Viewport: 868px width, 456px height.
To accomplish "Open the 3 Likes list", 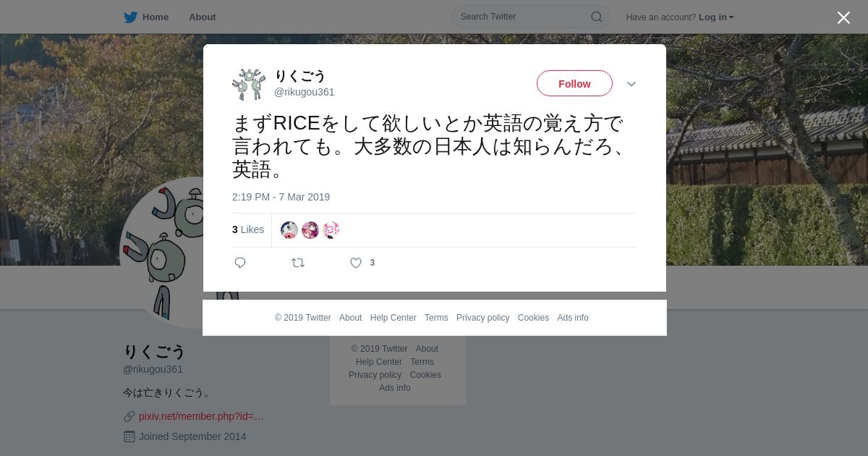I will [x=248, y=229].
